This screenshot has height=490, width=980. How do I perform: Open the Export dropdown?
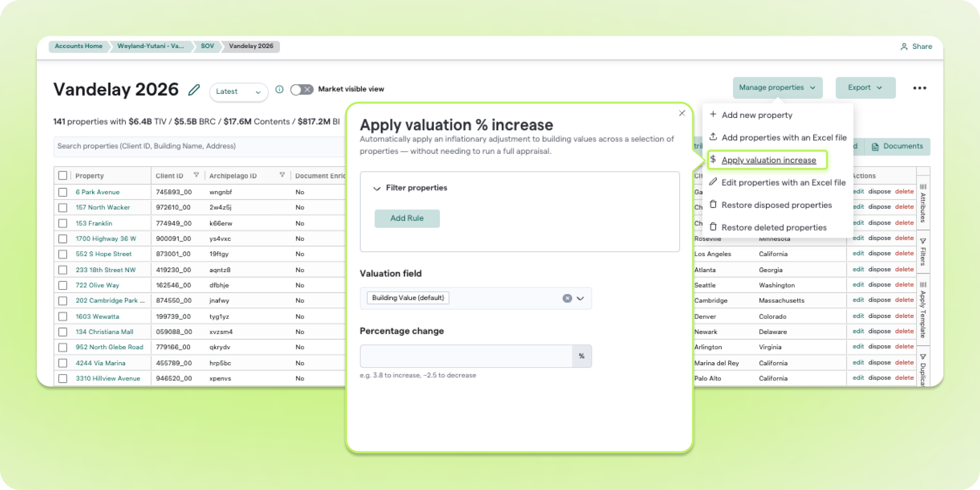pos(865,88)
